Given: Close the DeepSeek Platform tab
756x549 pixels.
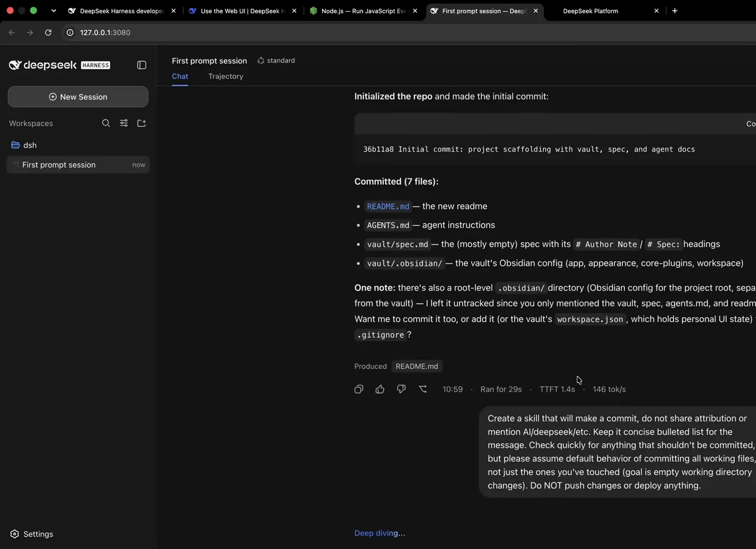Looking at the screenshot, I should (x=656, y=11).
